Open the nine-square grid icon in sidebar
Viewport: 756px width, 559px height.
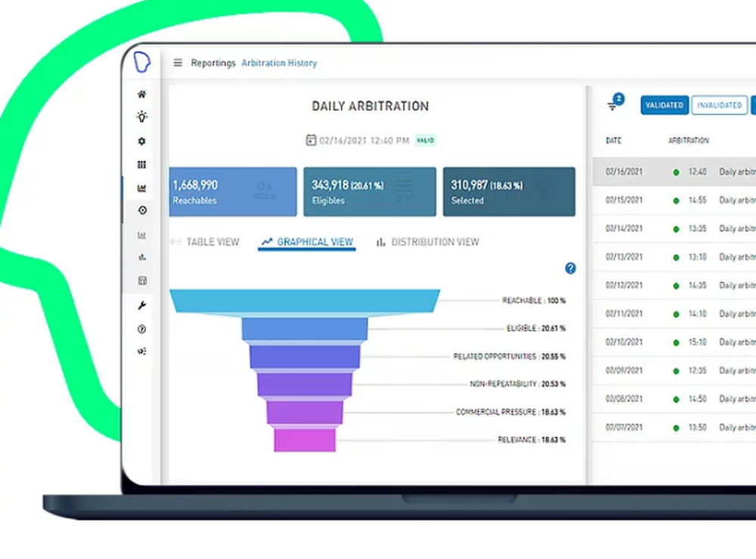(x=142, y=165)
